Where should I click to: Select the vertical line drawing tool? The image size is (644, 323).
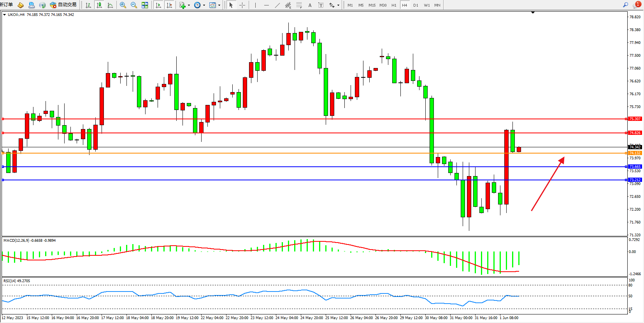(255, 5)
